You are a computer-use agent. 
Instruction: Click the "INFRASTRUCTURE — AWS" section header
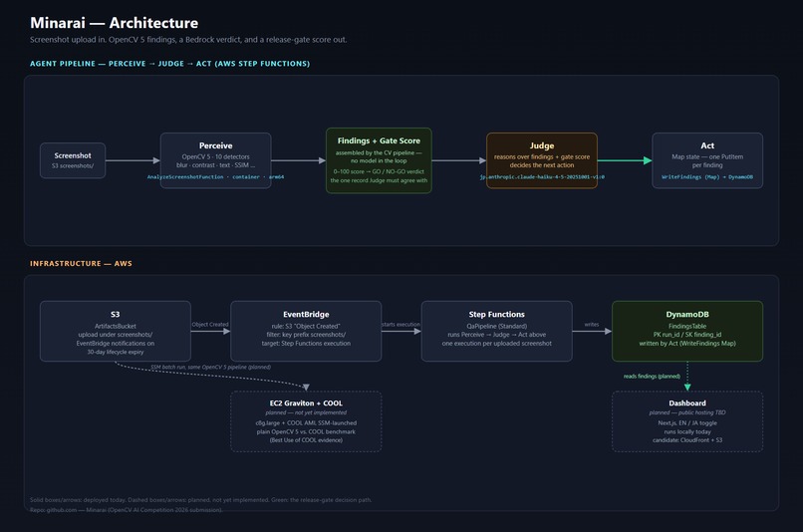point(81,263)
